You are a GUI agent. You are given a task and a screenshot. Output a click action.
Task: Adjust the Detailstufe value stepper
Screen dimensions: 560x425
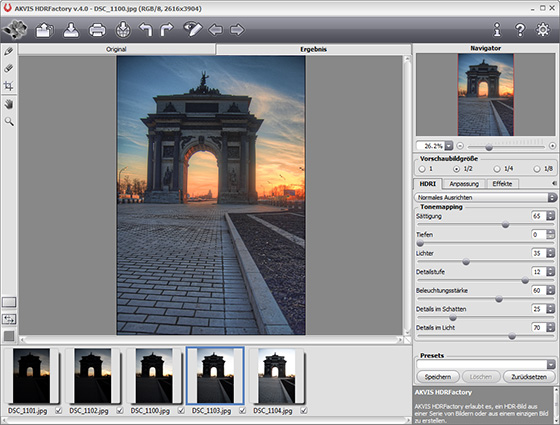click(x=550, y=272)
